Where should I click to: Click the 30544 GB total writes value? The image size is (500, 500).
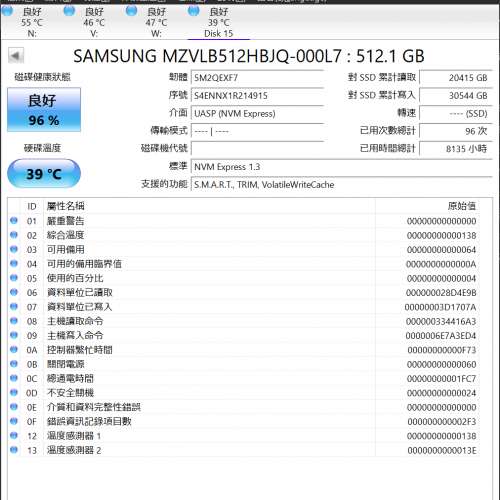pyautogui.click(x=456, y=95)
